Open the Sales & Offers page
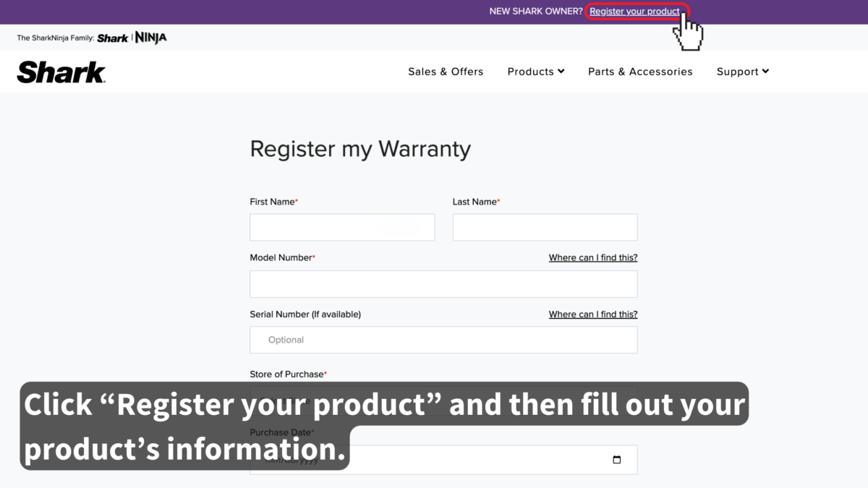 click(446, 72)
